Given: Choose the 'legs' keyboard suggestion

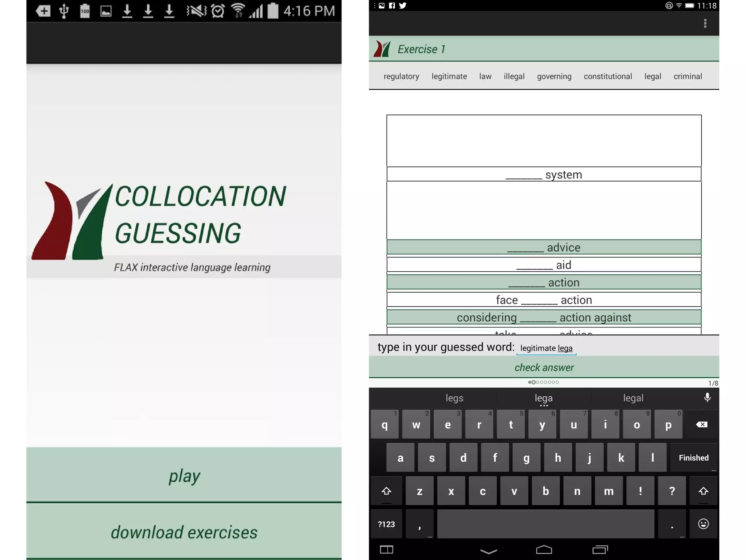Looking at the screenshot, I should [454, 398].
